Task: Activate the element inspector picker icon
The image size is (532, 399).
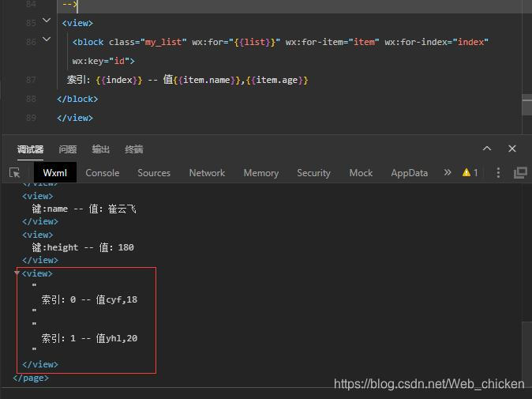Action: [x=14, y=173]
